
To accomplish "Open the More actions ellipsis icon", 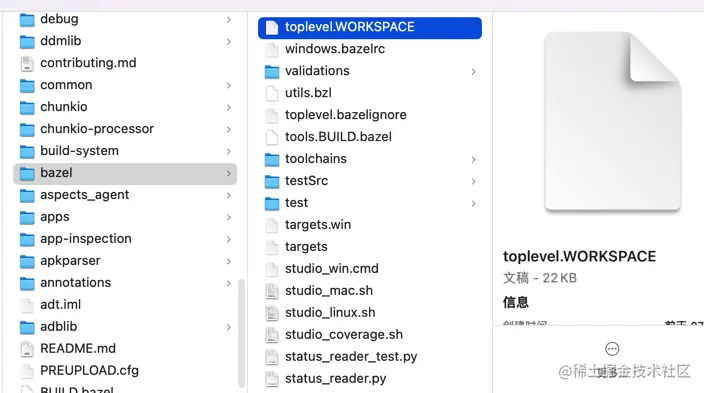I will point(612,349).
